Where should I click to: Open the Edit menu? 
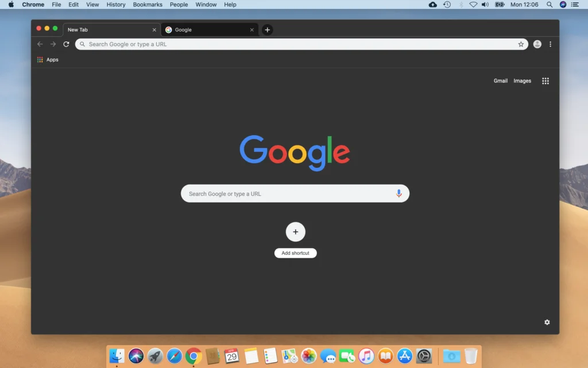pyautogui.click(x=73, y=5)
